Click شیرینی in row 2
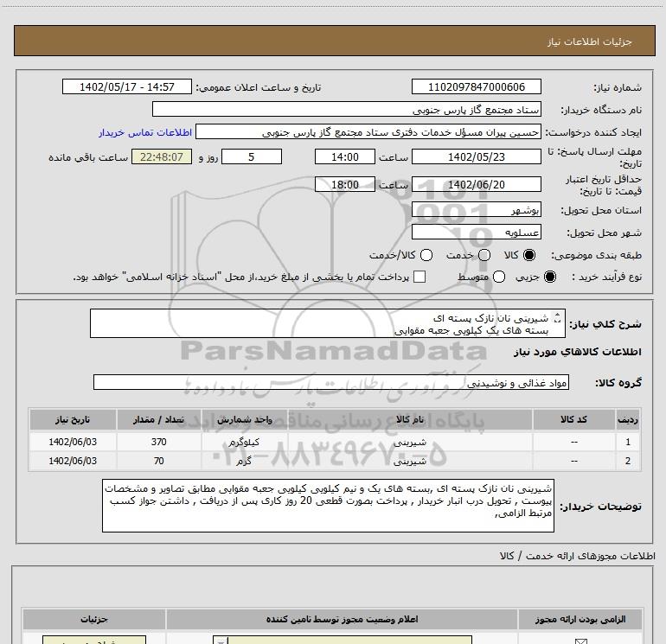Screen dimensions: 666x644 click(x=410, y=461)
